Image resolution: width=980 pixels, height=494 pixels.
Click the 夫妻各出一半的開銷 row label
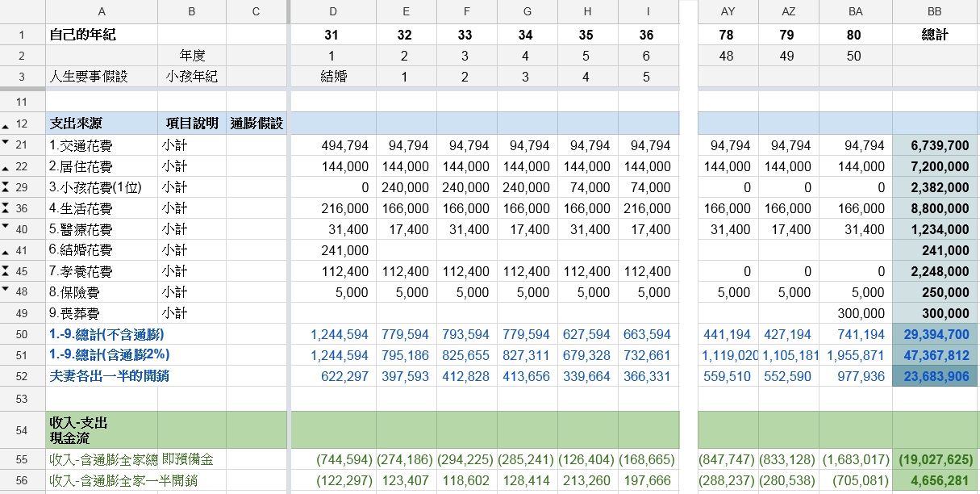tap(102, 376)
